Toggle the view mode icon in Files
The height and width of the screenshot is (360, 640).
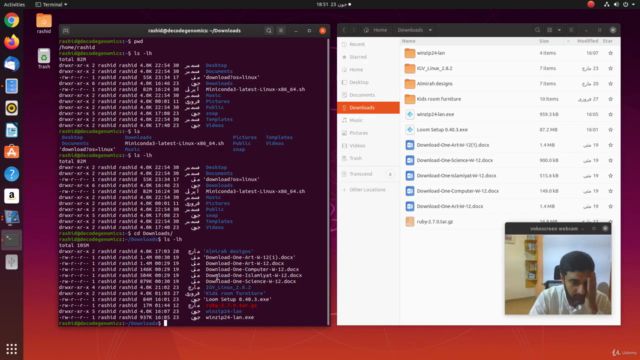[549, 30]
